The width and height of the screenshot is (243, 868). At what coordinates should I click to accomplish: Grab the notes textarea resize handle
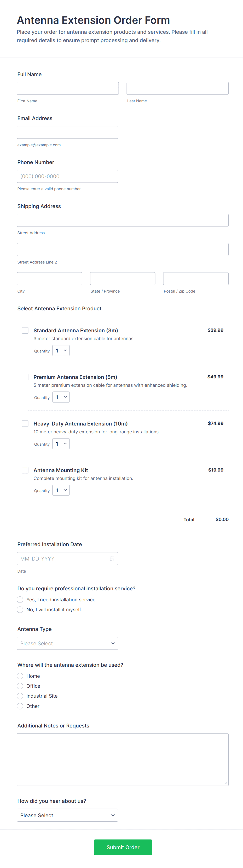tap(226, 783)
